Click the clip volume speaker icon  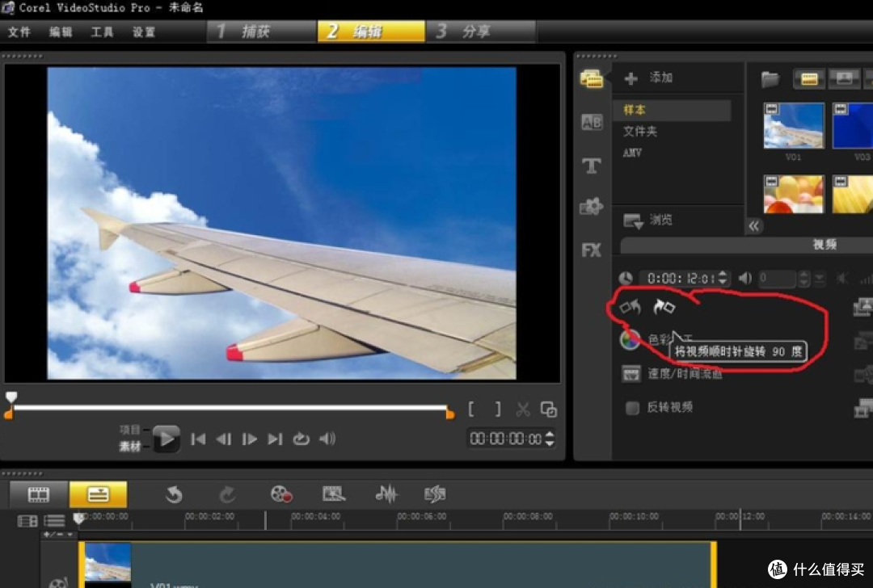pyautogui.click(x=745, y=278)
